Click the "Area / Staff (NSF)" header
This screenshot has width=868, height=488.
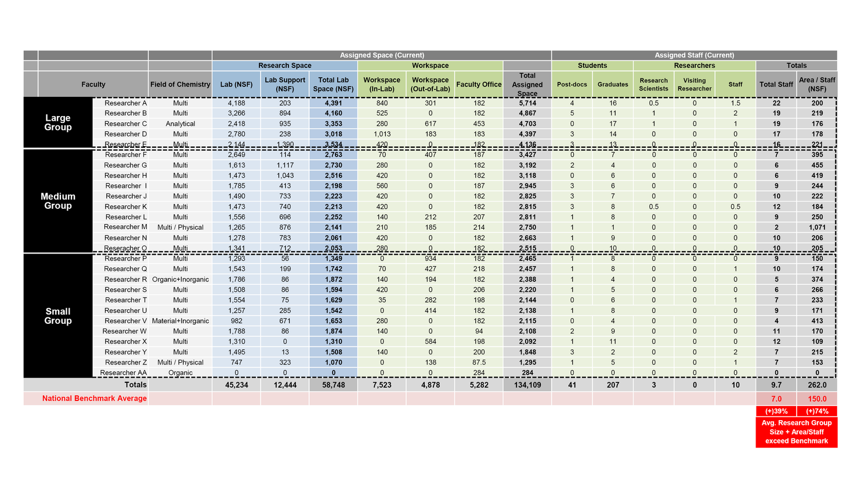817,84
